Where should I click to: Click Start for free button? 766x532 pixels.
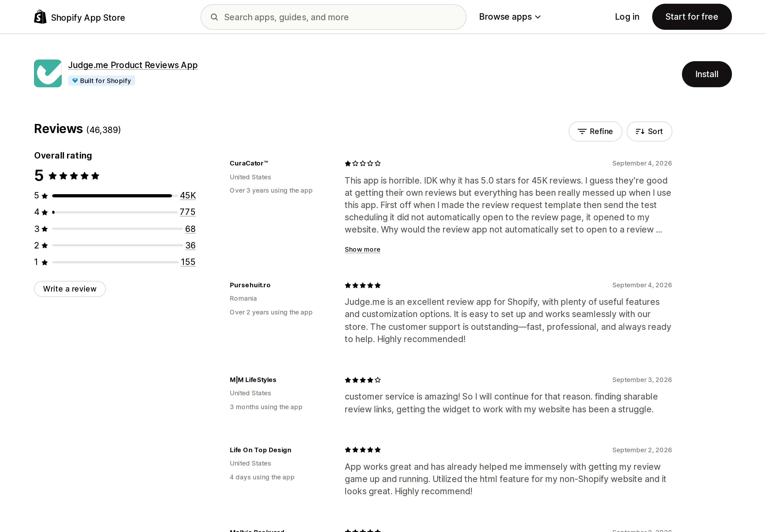[x=692, y=17]
